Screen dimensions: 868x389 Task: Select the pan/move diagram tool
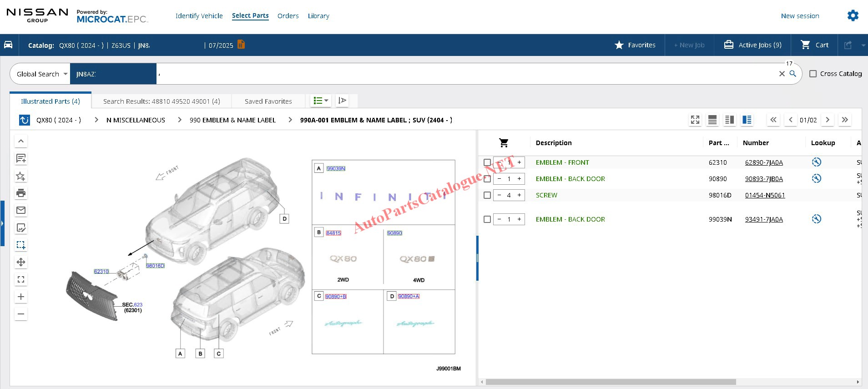[x=21, y=262]
